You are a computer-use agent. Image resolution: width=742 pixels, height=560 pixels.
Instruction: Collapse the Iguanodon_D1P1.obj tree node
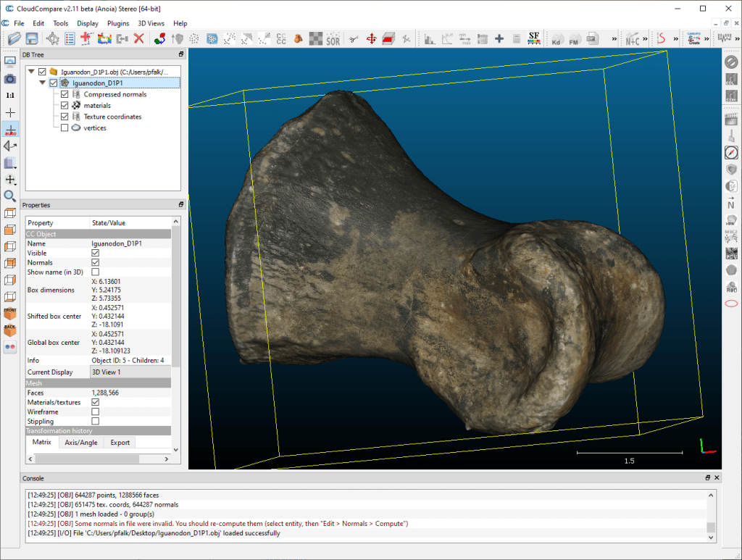pyautogui.click(x=30, y=72)
